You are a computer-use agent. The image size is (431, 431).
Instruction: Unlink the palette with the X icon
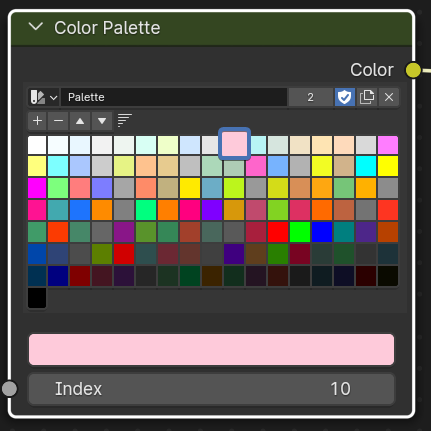(389, 97)
